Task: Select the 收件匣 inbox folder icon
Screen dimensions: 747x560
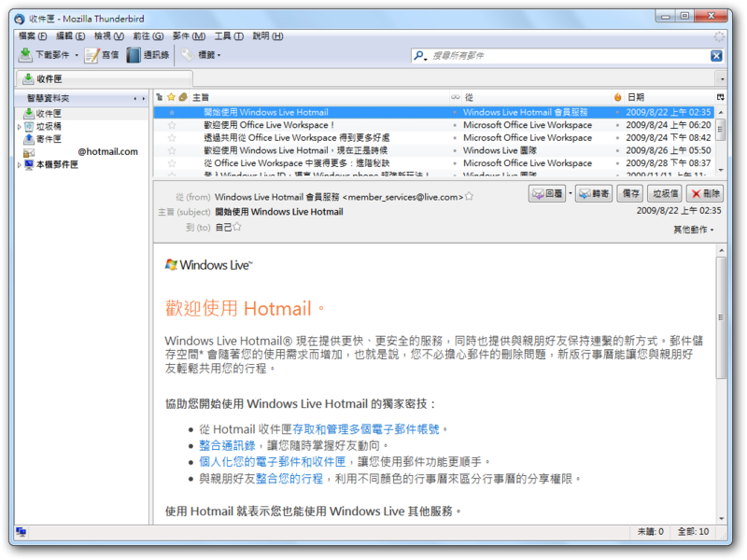Action: pyautogui.click(x=28, y=112)
